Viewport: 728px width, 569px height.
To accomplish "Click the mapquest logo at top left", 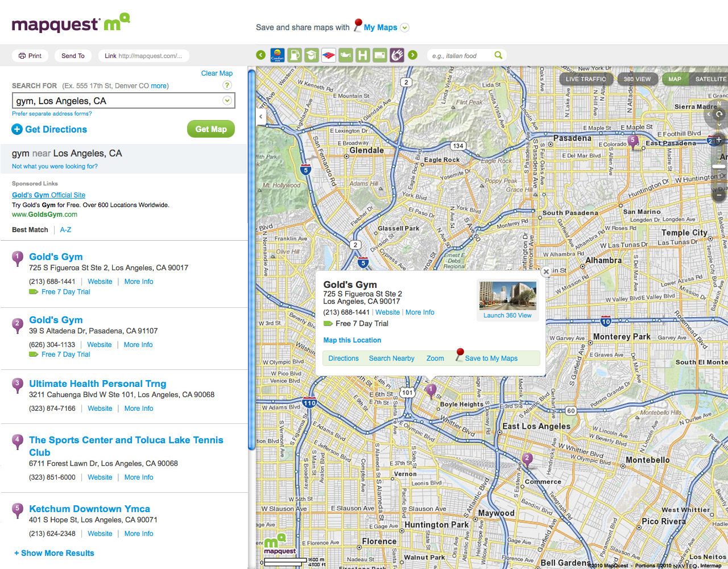I will (71, 23).
